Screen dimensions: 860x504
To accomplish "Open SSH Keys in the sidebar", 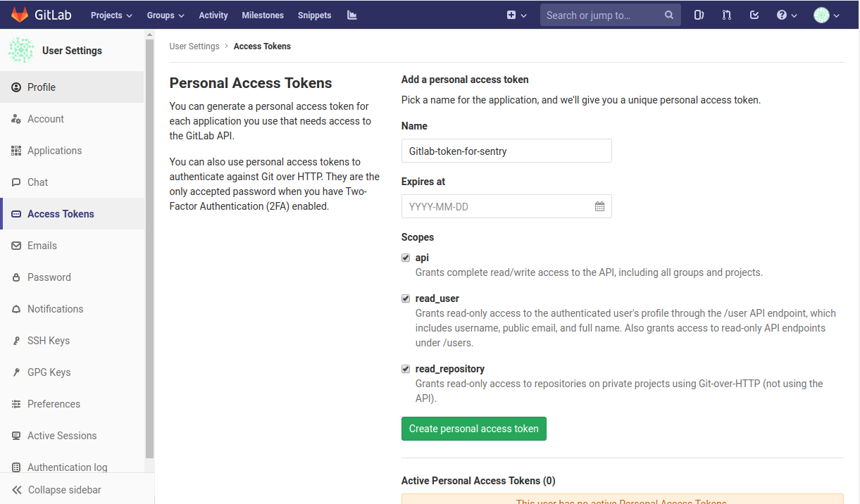I will coord(72,341).
